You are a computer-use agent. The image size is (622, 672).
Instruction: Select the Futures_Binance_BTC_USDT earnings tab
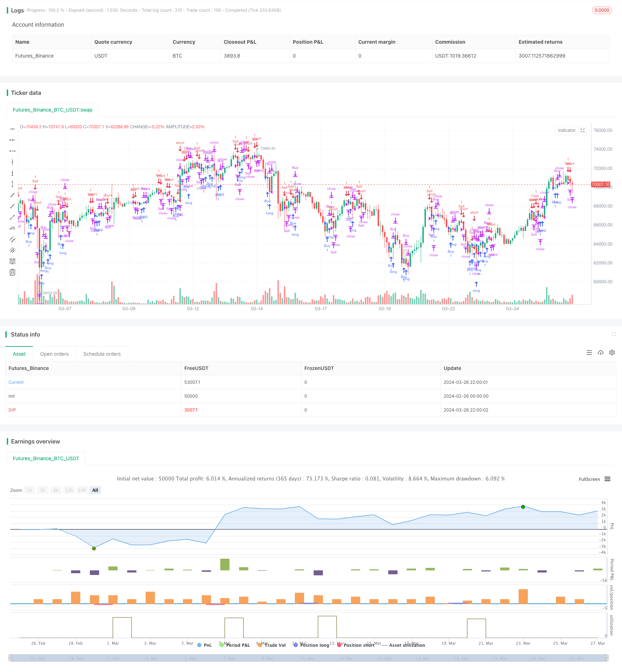click(46, 458)
